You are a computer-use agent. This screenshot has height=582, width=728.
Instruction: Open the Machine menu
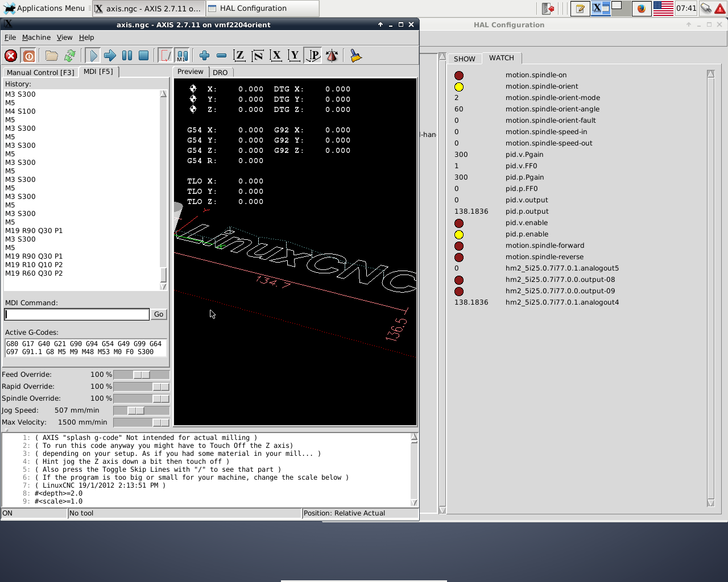click(36, 38)
